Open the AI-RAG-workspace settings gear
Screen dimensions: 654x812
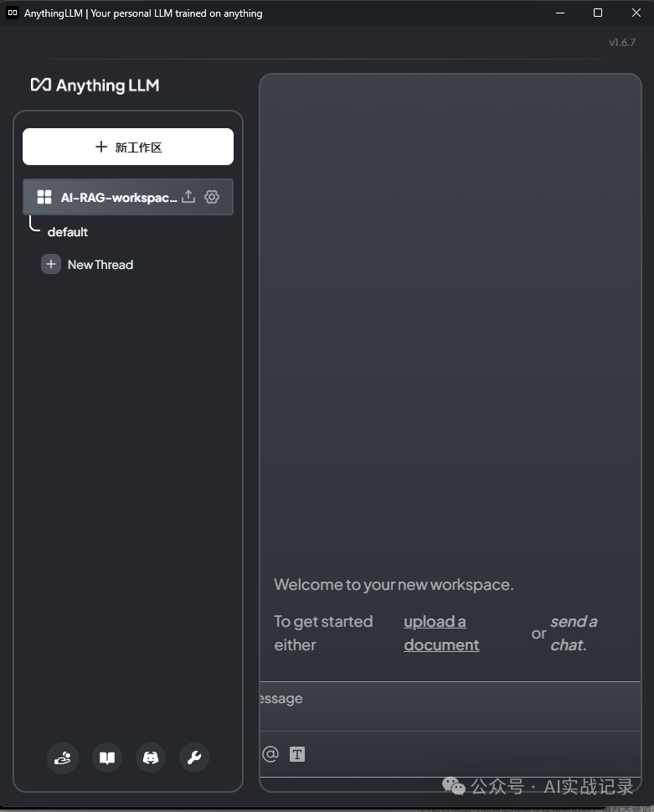[212, 197]
